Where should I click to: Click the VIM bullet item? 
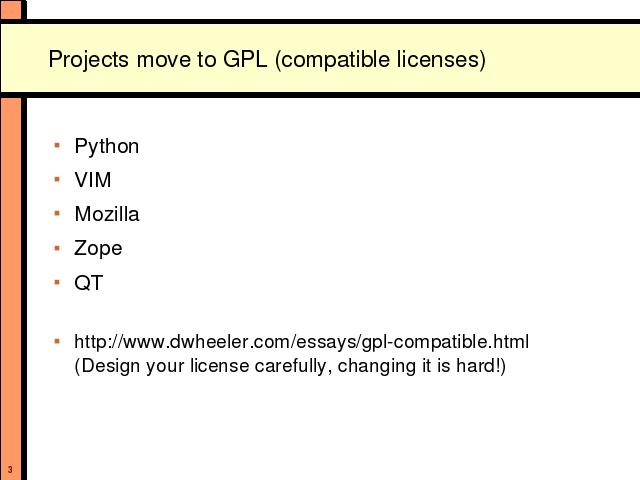(93, 180)
